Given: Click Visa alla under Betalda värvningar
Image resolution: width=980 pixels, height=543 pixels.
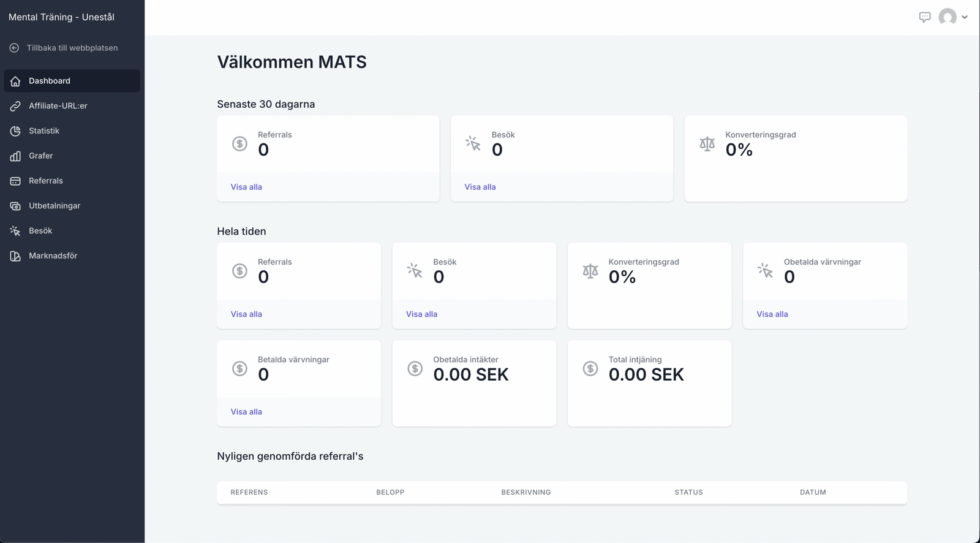Looking at the screenshot, I should point(246,412).
